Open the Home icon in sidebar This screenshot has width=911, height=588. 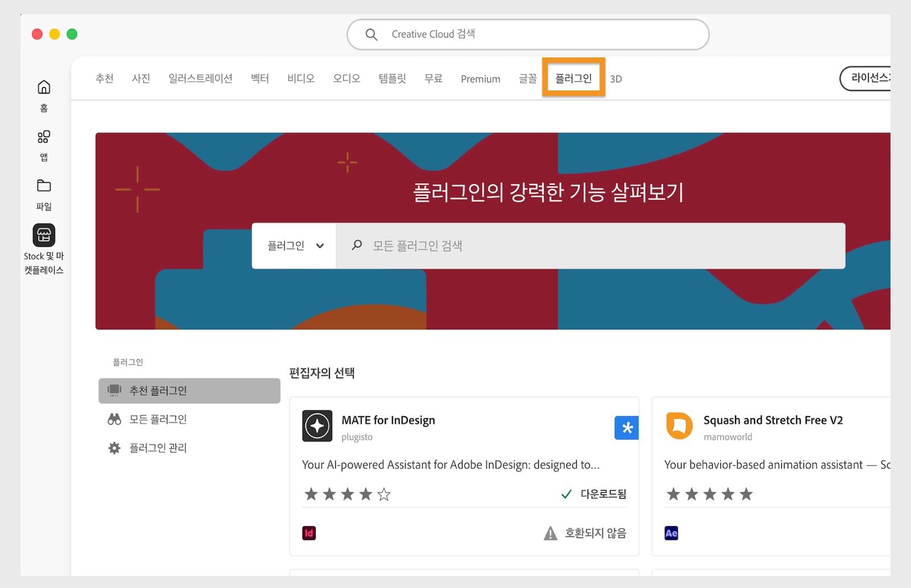pos(44,87)
